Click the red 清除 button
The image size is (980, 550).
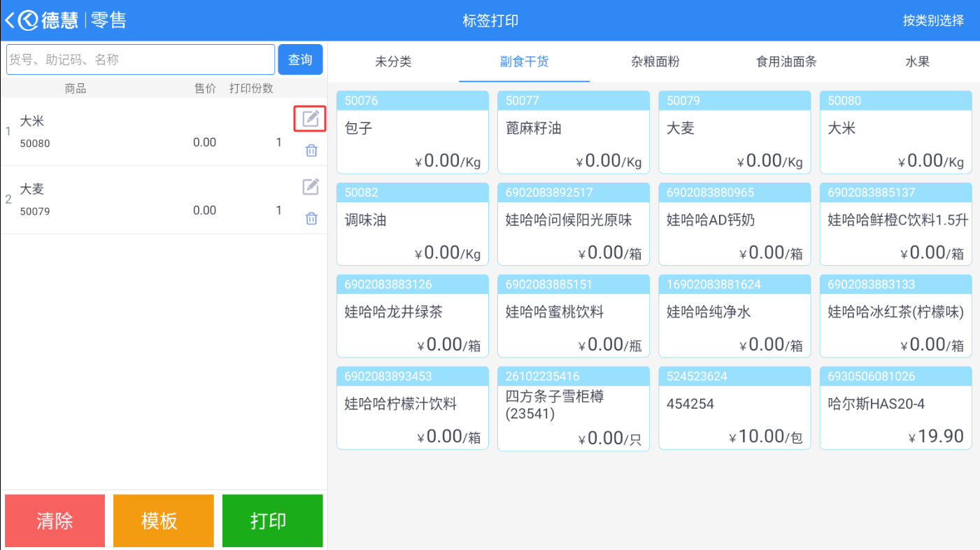pyautogui.click(x=55, y=521)
